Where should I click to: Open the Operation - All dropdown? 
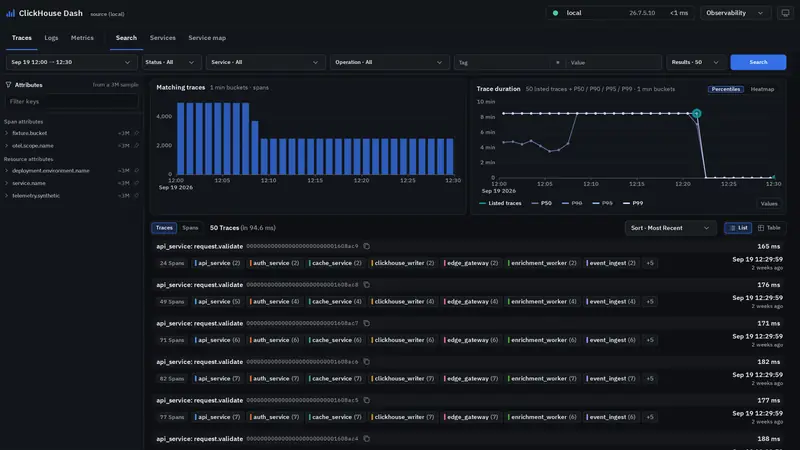click(389, 62)
